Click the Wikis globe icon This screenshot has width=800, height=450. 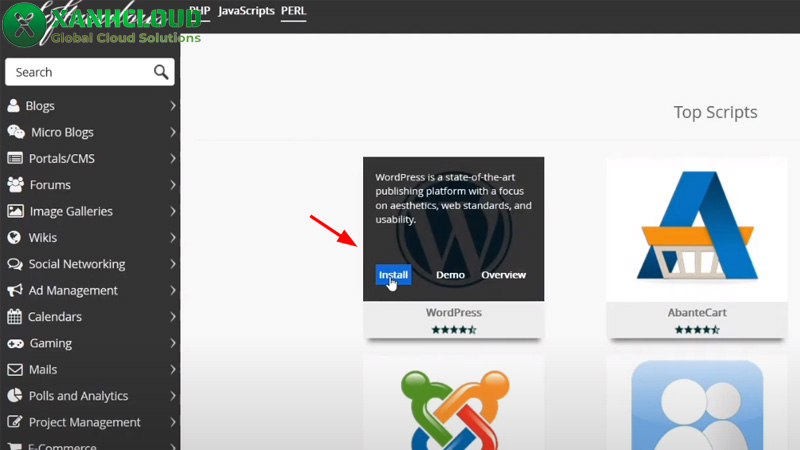tap(14, 237)
